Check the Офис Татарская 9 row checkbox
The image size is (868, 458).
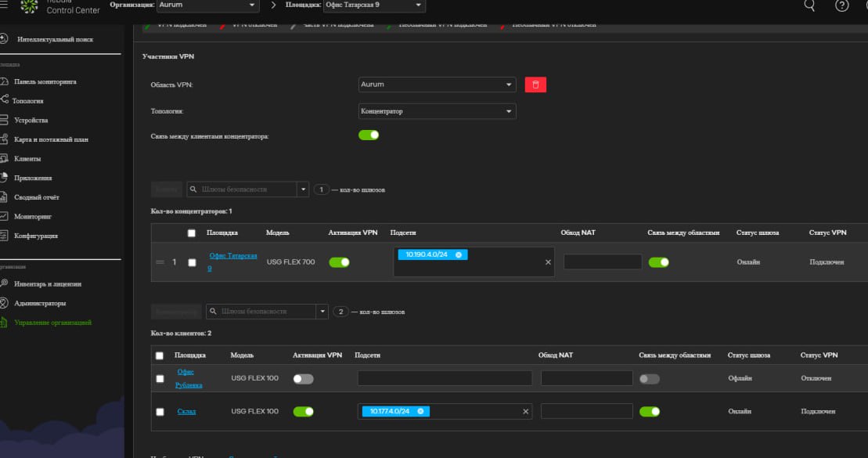click(192, 262)
